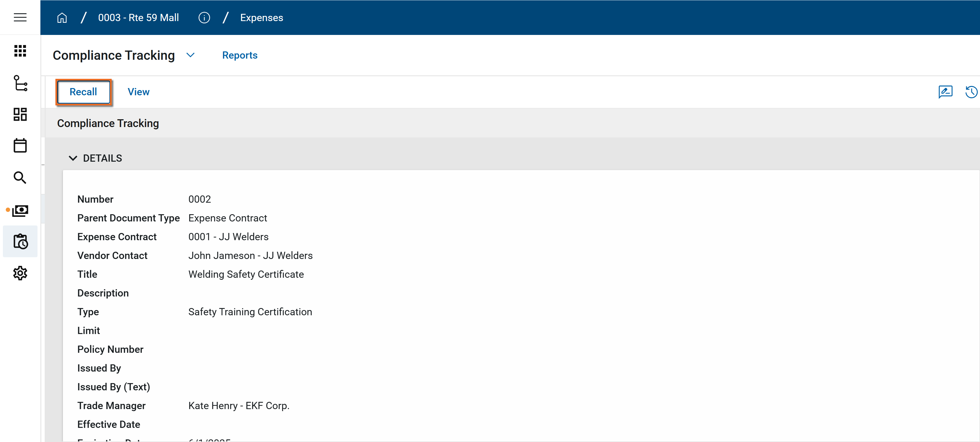Click the markup comment icon at top right

tap(945, 92)
